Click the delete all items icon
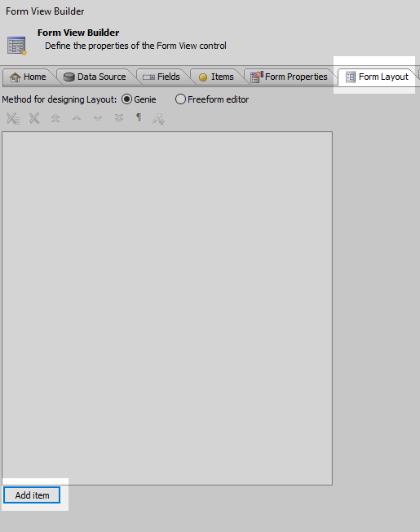This screenshot has height=532, width=420. [x=13, y=118]
